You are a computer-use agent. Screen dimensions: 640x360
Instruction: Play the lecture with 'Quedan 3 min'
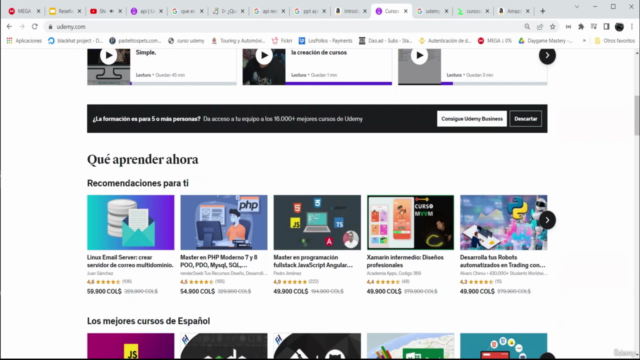[419, 56]
